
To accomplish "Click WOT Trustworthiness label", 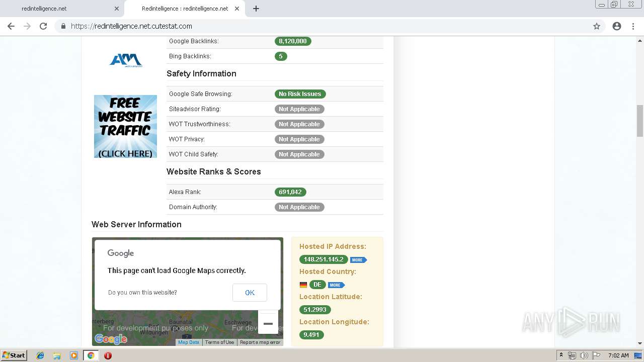I will coord(200,124).
